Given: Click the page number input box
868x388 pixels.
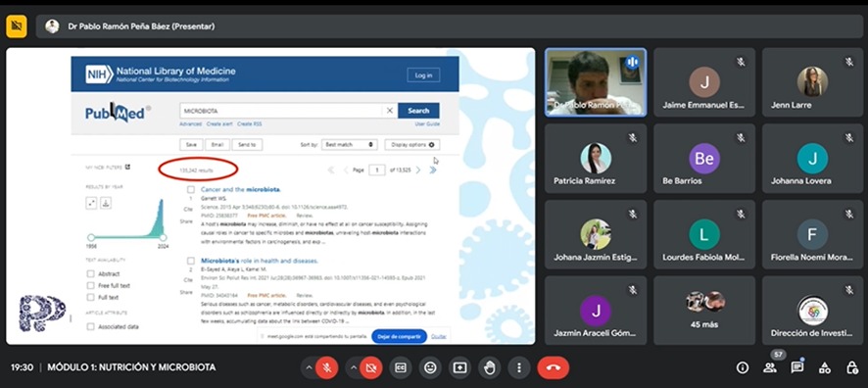Looking at the screenshot, I should point(376,170).
